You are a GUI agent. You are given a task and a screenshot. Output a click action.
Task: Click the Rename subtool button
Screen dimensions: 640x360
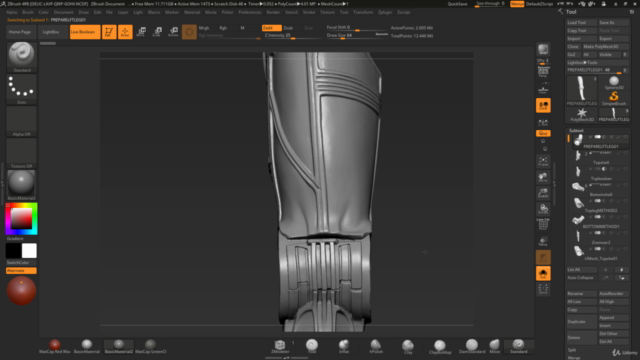click(582, 293)
